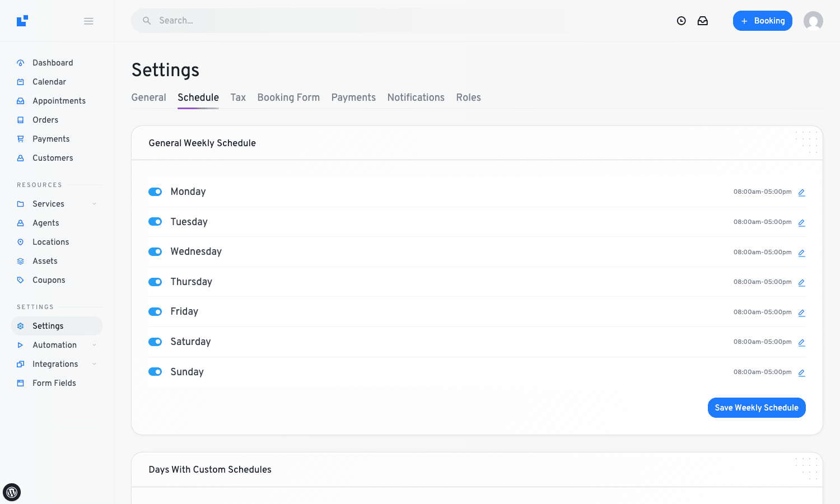Edit Sunday hours with pencil icon

tap(801, 372)
